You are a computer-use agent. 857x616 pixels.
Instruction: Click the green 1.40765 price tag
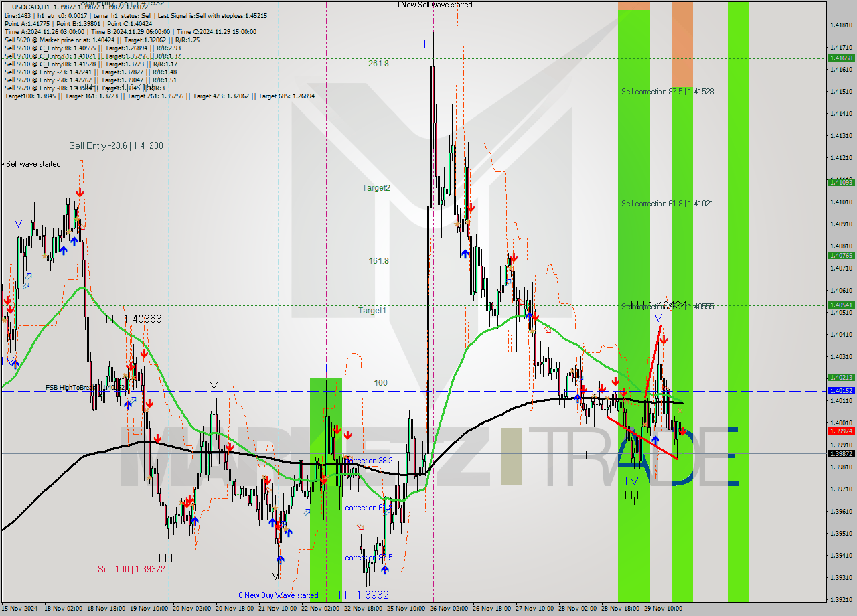pos(841,255)
